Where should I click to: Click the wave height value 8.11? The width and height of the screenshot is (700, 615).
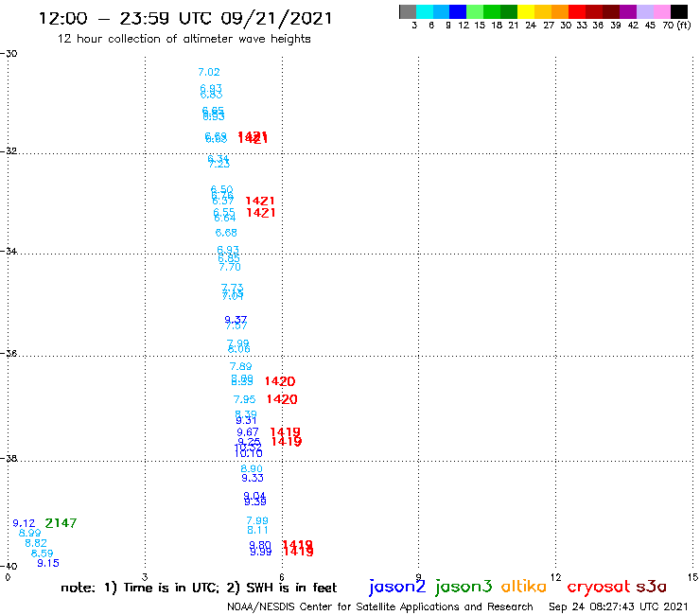coord(257,530)
